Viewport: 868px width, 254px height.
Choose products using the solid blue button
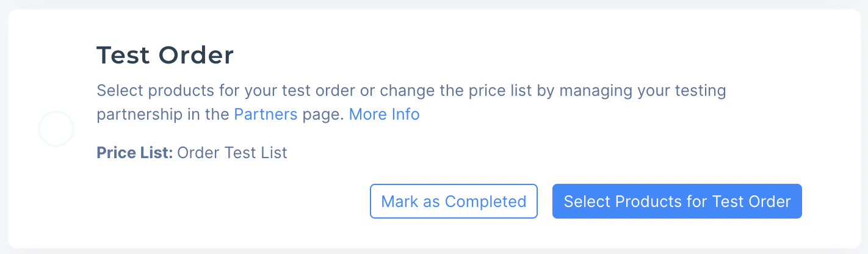click(x=677, y=201)
